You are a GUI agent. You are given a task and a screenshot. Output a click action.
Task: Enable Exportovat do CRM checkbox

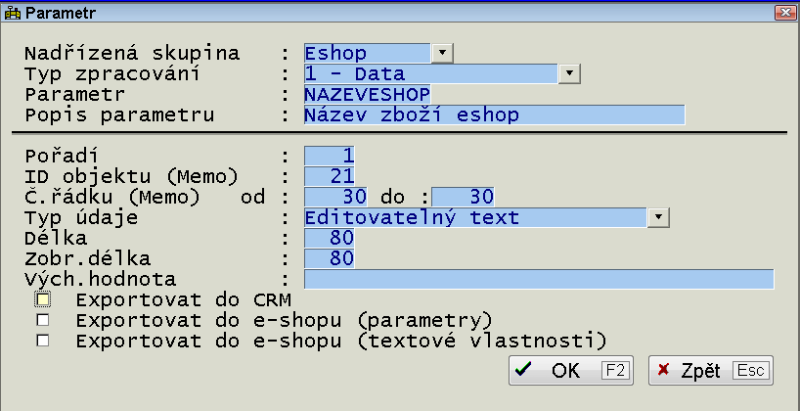(42, 299)
